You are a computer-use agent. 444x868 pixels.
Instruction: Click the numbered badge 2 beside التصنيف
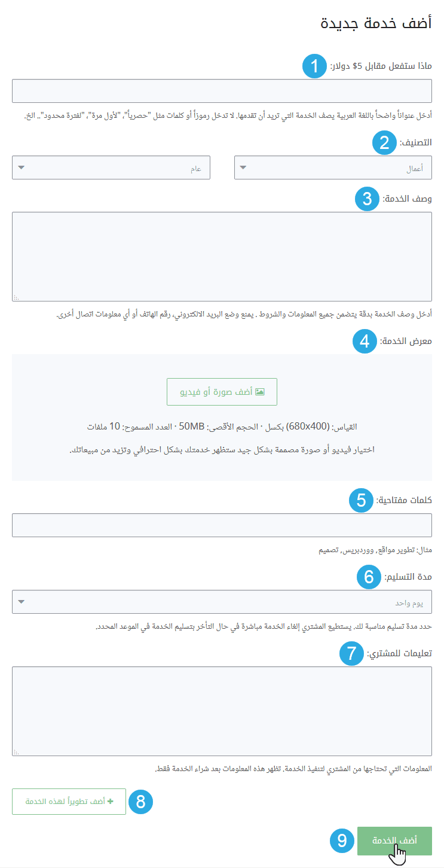pos(384,142)
